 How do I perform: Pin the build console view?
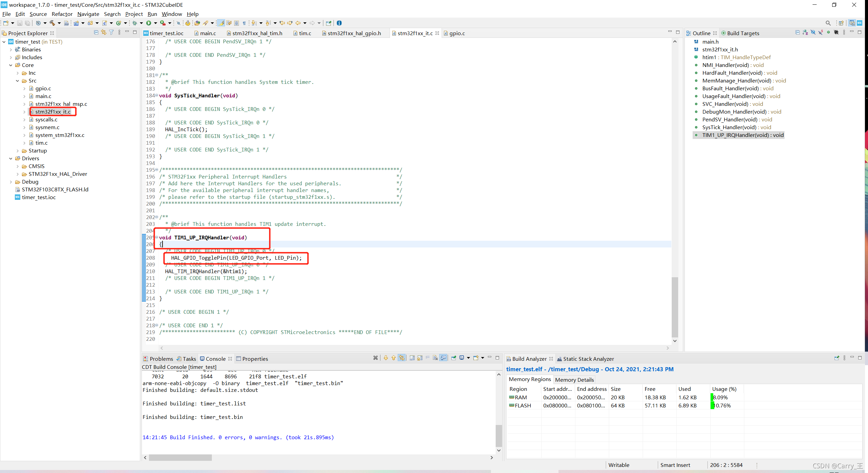coord(453,358)
